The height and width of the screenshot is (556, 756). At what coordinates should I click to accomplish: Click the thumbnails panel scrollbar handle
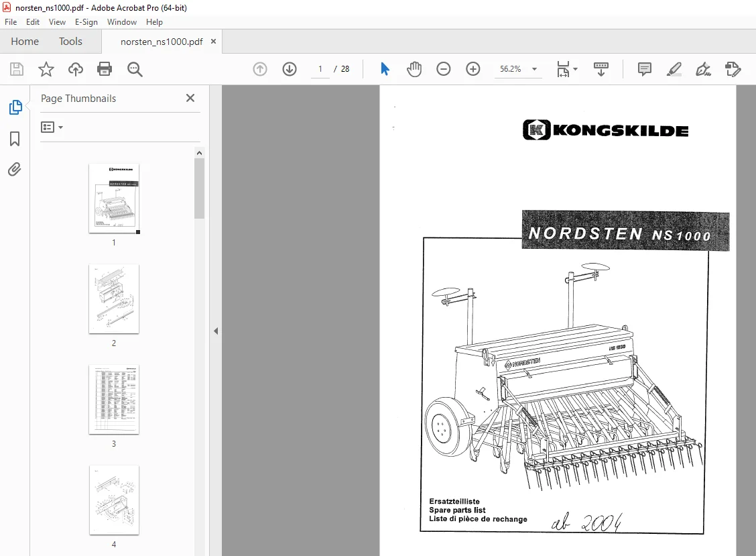(x=199, y=188)
